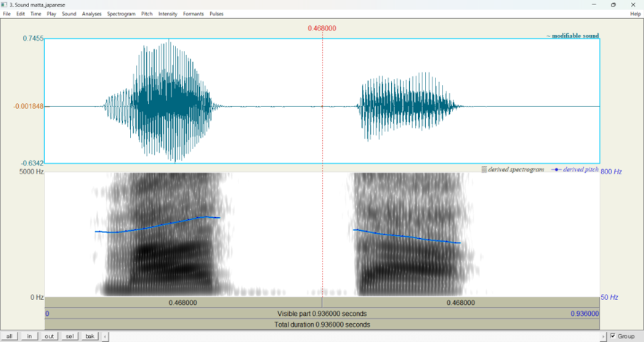Click the -0.001848 amplitude value label
This screenshot has width=644, height=342.
28,106
